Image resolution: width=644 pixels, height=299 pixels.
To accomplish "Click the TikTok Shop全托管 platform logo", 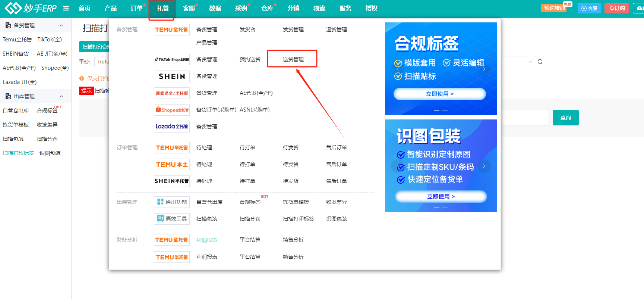I will click(172, 59).
